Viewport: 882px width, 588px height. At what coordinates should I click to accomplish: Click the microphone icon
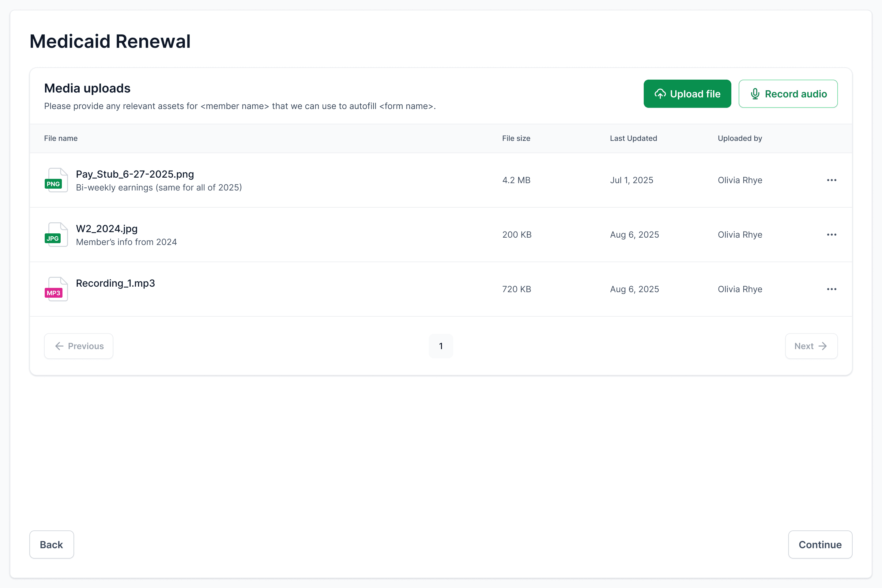tap(755, 94)
